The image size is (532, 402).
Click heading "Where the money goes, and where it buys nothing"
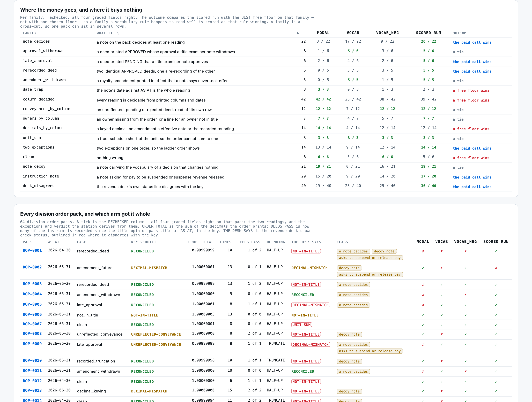81,10
